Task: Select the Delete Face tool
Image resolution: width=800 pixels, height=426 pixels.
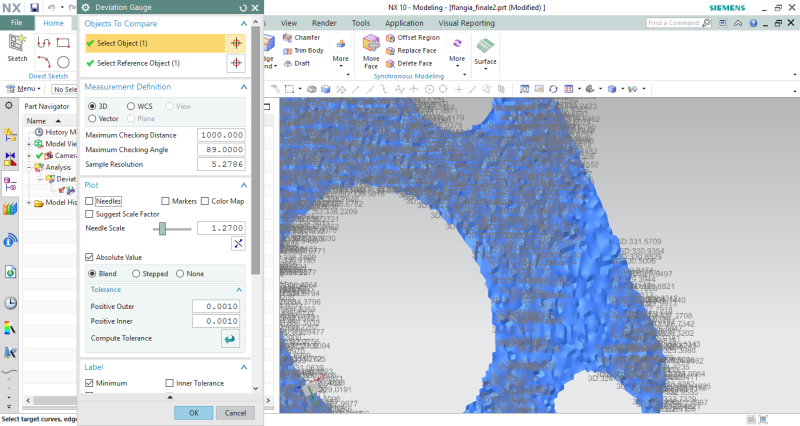Action: pos(409,63)
